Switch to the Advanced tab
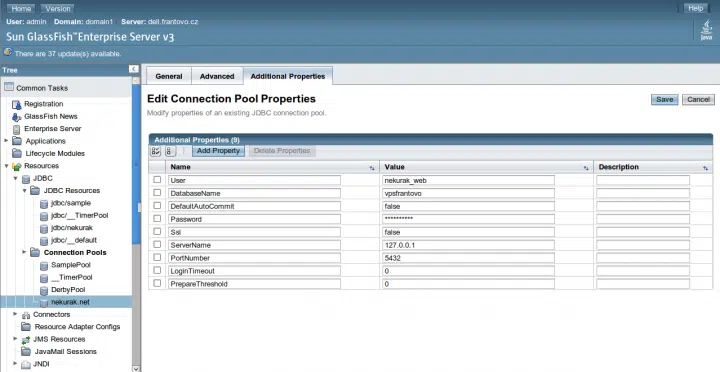The image size is (720, 372). coord(217,76)
